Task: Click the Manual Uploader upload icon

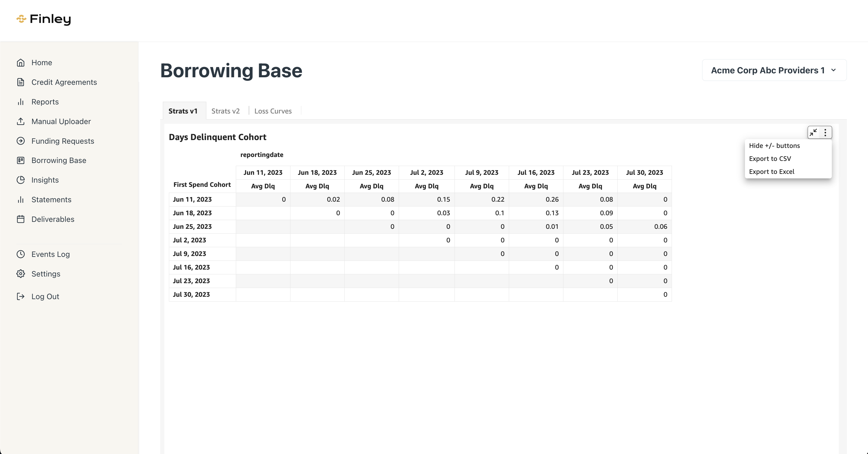Action: coord(21,121)
